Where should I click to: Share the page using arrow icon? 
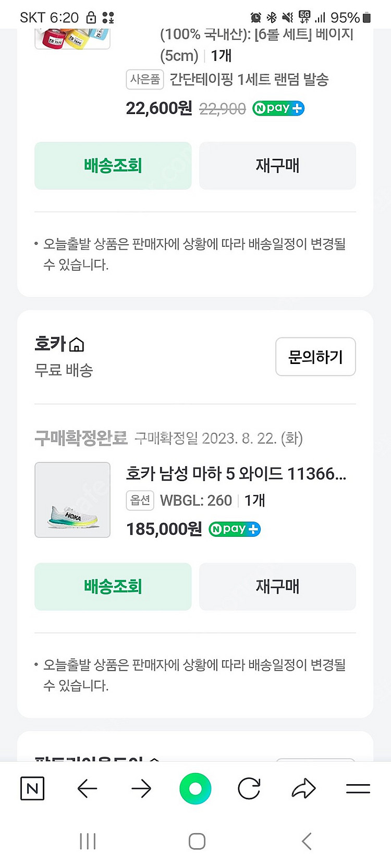coord(303,788)
